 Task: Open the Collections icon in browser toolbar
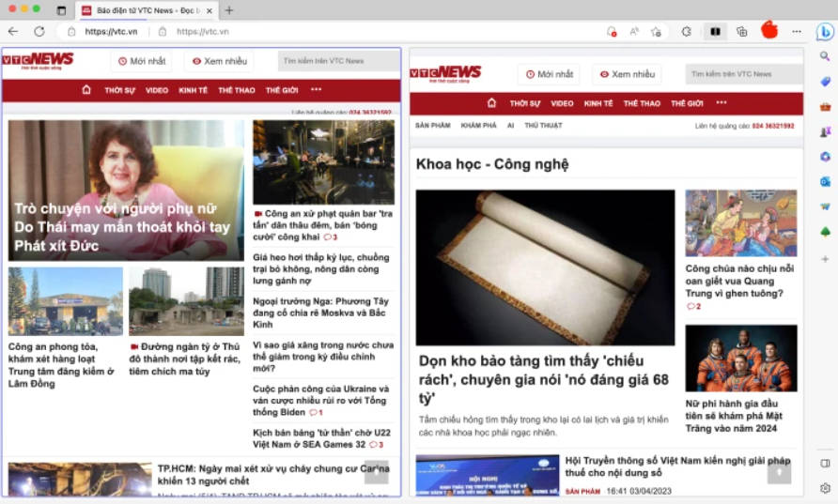coord(742,31)
